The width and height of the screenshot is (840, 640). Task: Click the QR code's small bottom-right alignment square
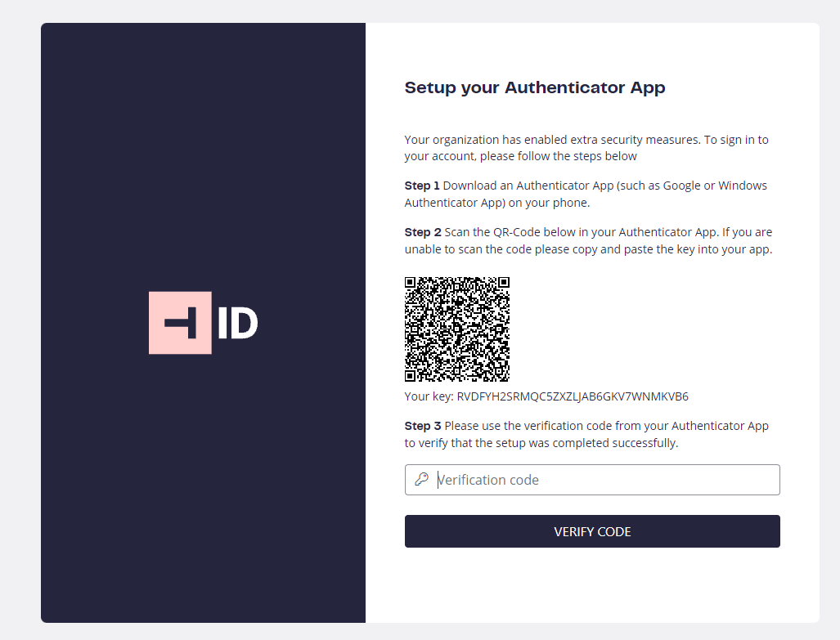[x=497, y=369]
